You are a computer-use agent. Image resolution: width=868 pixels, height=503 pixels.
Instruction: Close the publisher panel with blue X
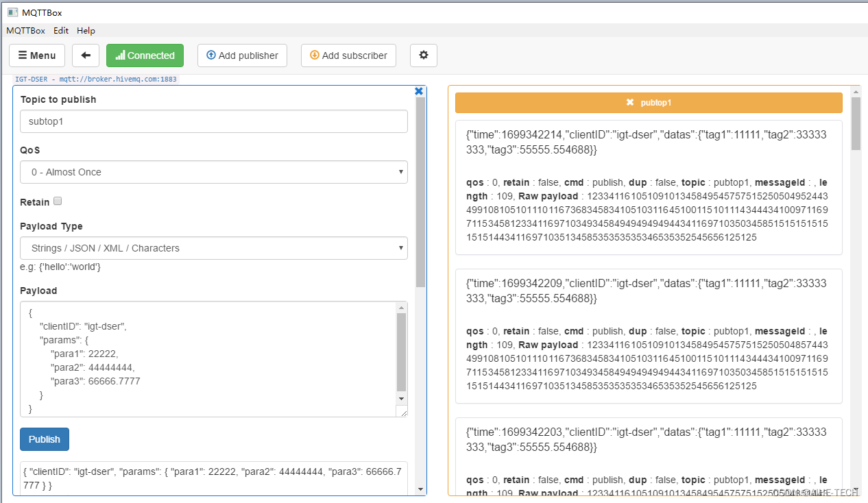point(419,91)
